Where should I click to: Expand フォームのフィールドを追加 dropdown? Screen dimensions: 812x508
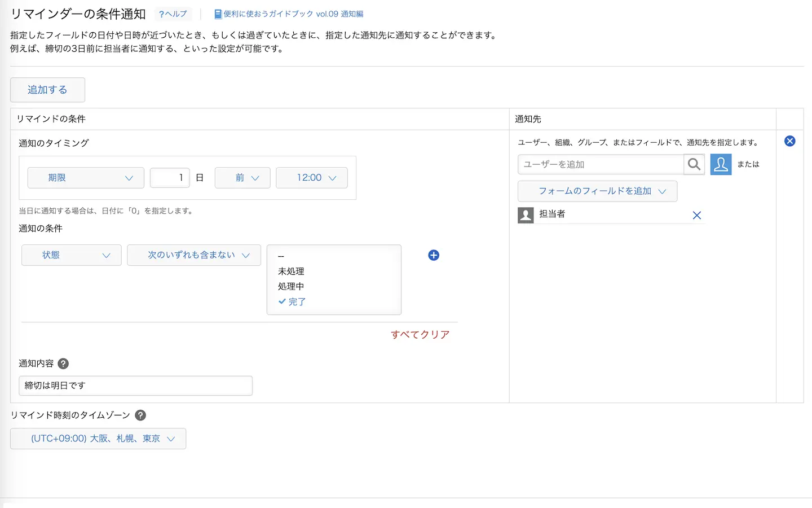click(597, 191)
